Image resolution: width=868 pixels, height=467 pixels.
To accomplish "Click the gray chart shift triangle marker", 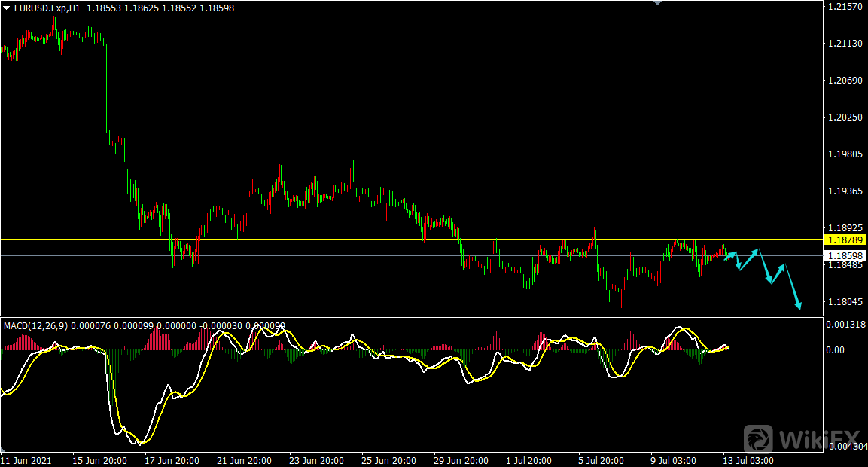I will (659, 3).
